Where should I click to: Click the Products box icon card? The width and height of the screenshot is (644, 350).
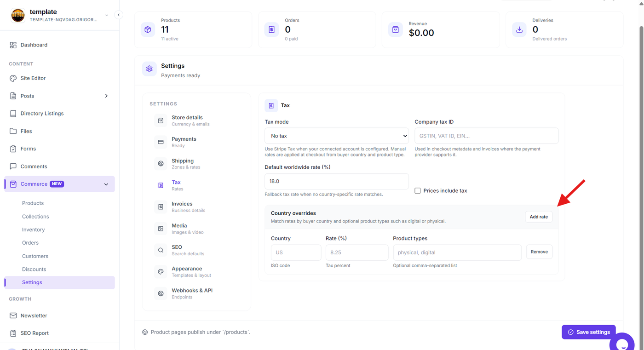coord(148,29)
